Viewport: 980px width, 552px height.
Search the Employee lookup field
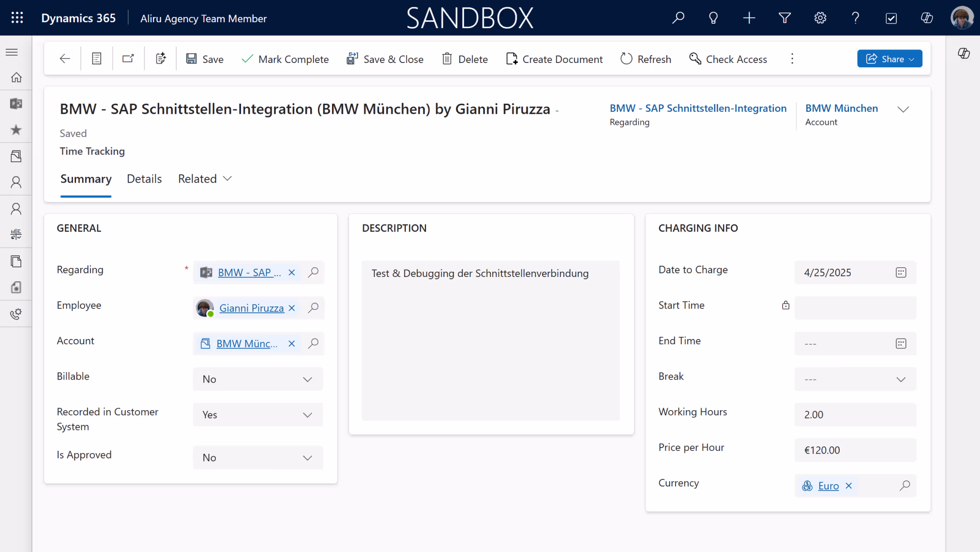coord(314,307)
